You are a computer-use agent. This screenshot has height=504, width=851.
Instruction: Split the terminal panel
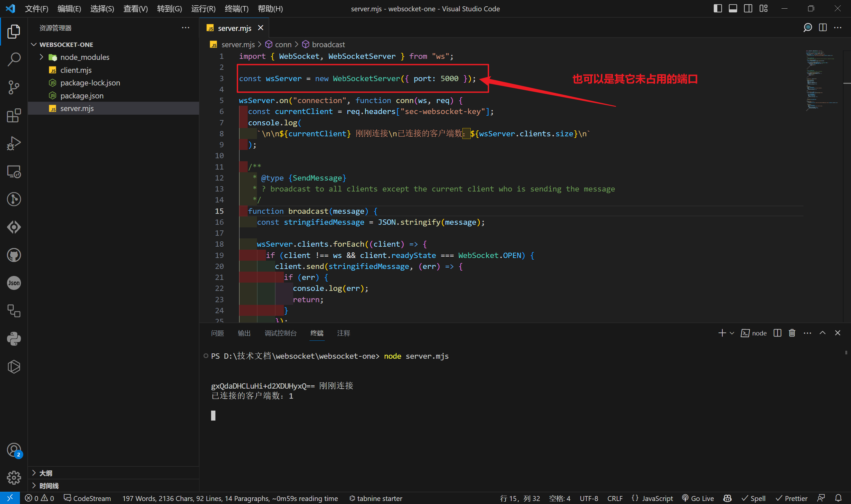click(777, 333)
